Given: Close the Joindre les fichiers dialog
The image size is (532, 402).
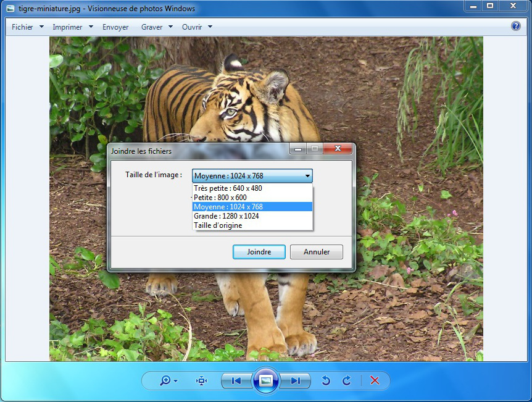Looking at the screenshot, I should [338, 148].
